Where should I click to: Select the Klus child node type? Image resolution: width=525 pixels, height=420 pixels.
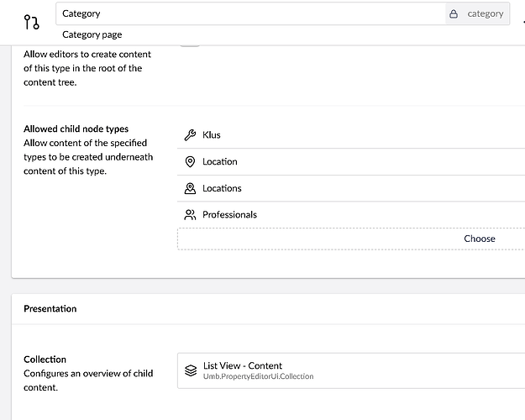212,135
